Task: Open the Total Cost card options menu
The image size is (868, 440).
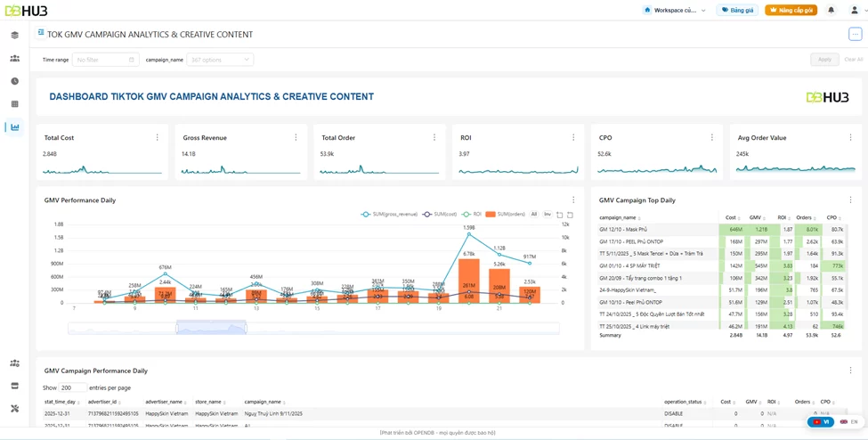Action: [158, 137]
